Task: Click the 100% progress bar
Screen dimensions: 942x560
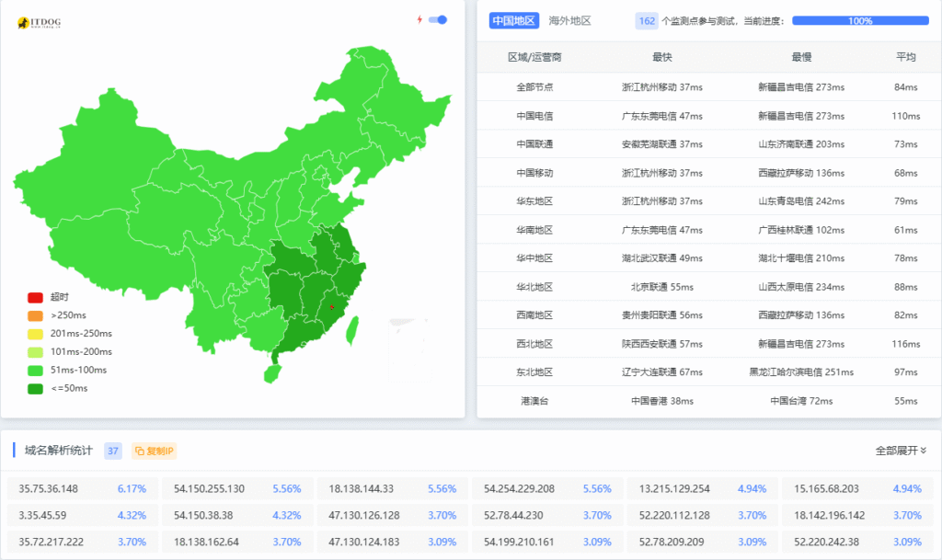Action: tap(860, 20)
